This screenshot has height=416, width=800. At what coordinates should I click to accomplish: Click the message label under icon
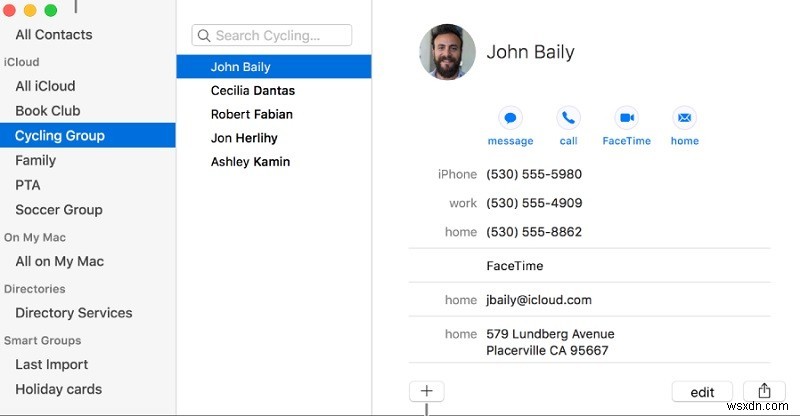coord(510,141)
